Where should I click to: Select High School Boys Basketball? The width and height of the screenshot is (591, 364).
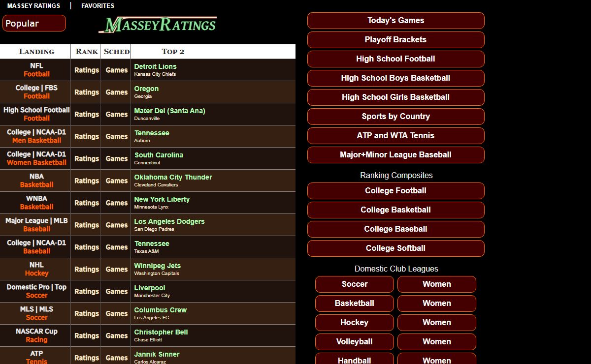click(395, 78)
